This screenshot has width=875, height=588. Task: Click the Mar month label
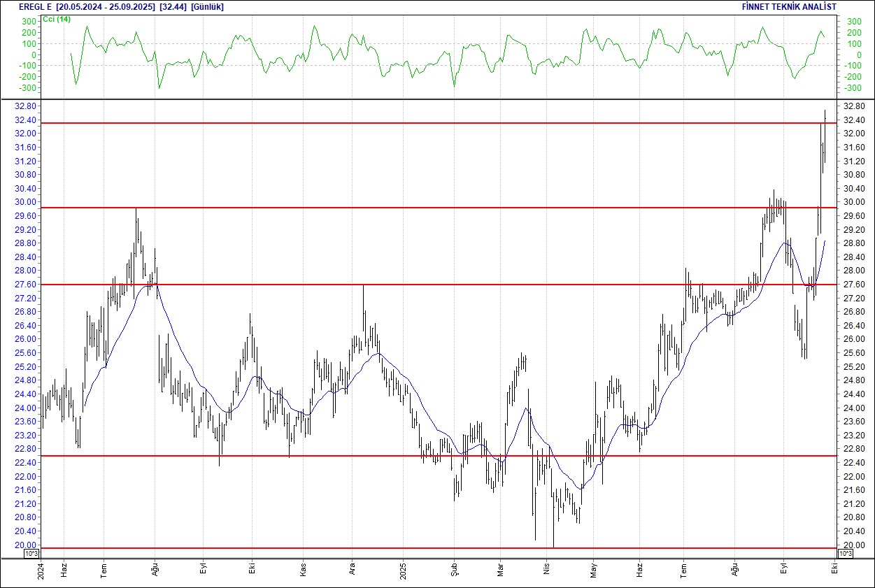coord(500,568)
